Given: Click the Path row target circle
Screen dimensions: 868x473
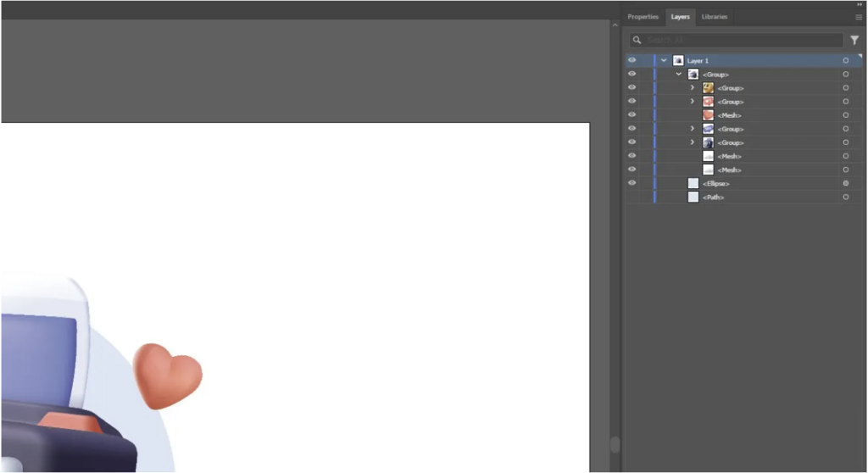Looking at the screenshot, I should click(x=846, y=198).
